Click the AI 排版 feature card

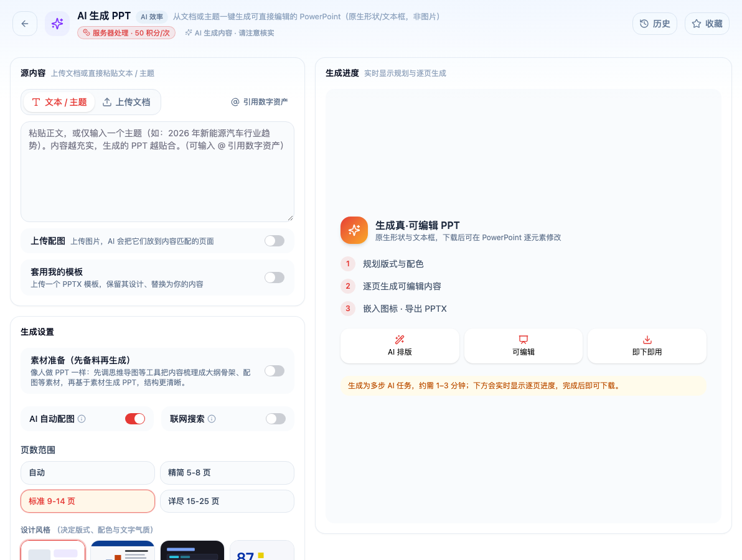tap(400, 346)
